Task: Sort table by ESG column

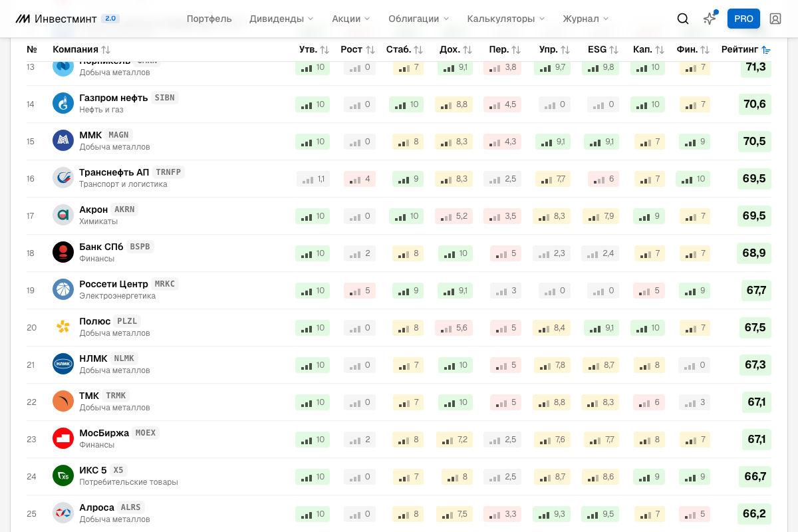Action: [x=603, y=49]
